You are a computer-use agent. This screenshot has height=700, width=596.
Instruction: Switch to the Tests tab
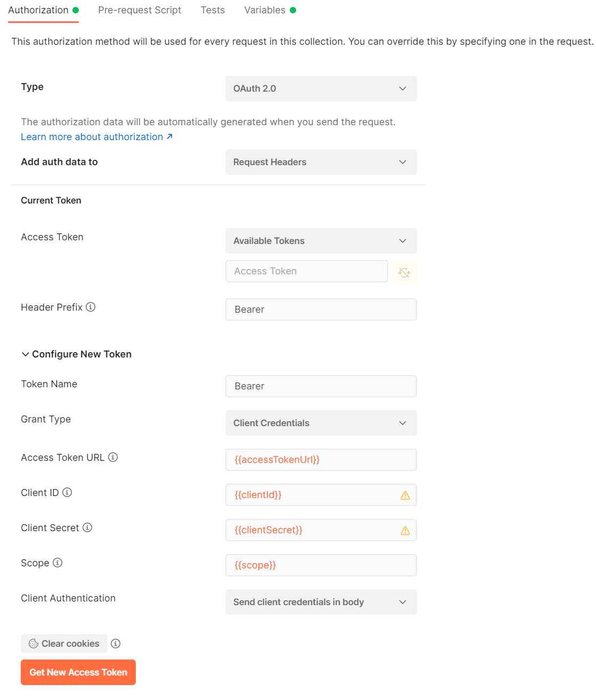point(213,10)
